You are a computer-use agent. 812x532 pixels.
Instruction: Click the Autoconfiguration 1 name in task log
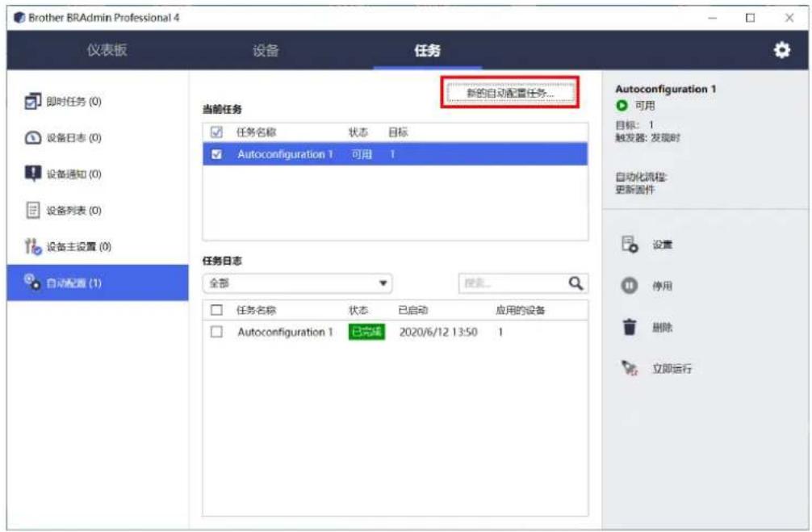[285, 332]
